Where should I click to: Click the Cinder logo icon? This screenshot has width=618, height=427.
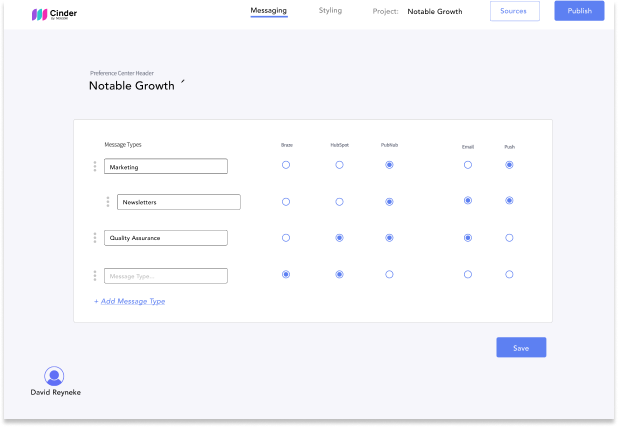[x=40, y=15]
